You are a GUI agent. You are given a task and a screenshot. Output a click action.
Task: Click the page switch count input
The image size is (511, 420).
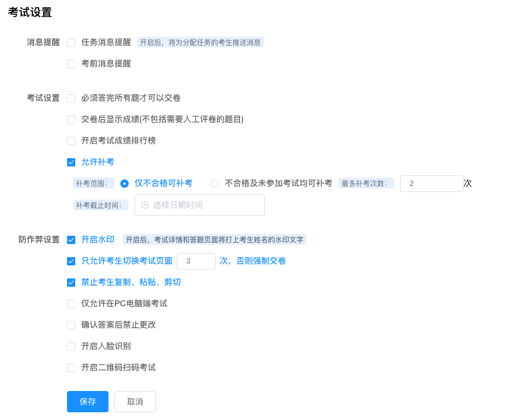[196, 261]
